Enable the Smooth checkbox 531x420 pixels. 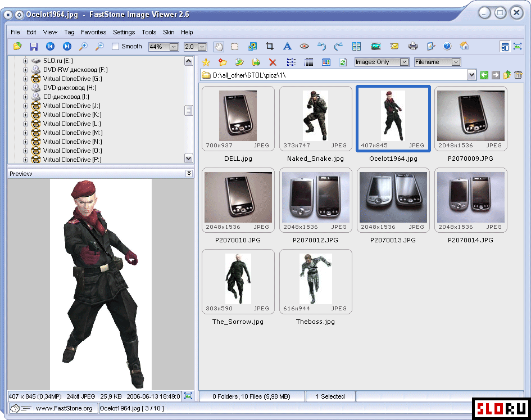[x=116, y=47]
